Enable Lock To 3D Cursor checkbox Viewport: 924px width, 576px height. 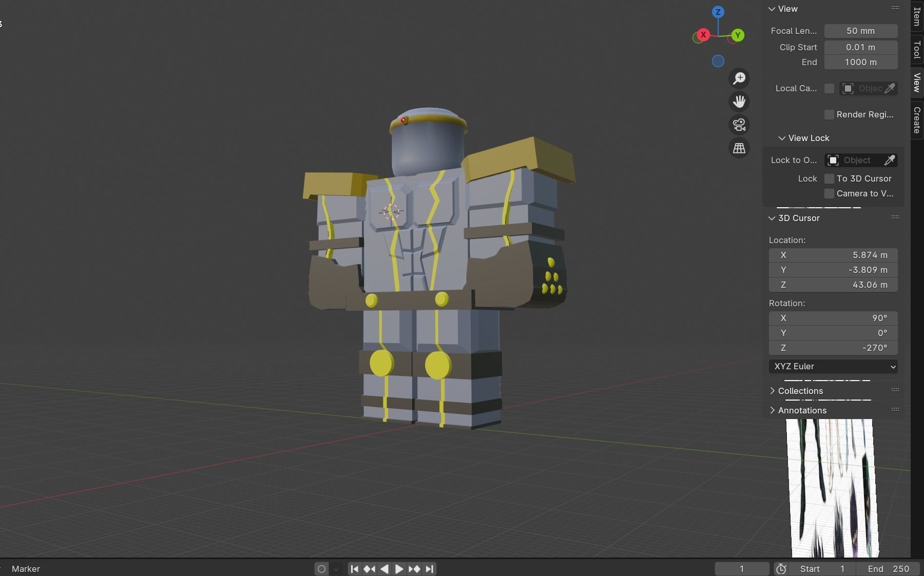click(829, 178)
